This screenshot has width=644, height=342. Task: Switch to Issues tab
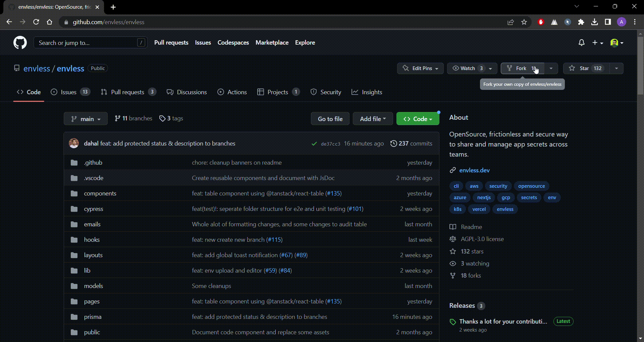point(70,92)
